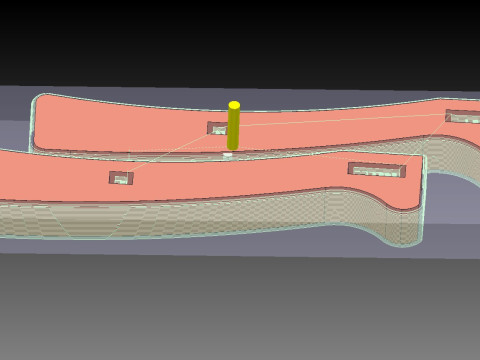This screenshot has width=480, height=360.
Task: Click the white marker below the tool tip
Action: tap(228, 155)
